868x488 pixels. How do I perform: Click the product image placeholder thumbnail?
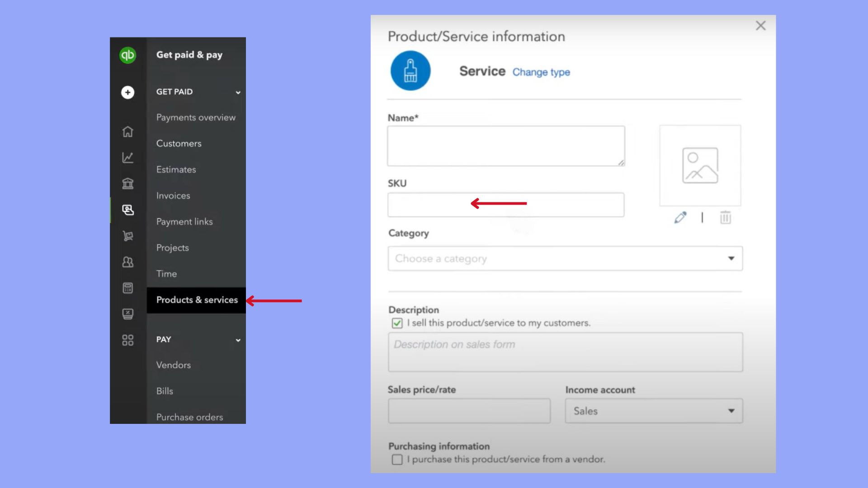(699, 165)
